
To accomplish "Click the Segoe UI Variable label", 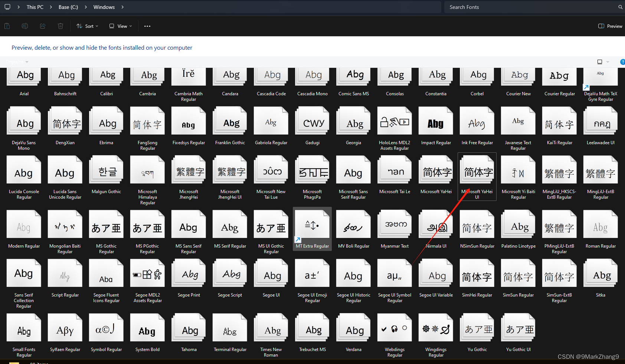I will (436, 295).
